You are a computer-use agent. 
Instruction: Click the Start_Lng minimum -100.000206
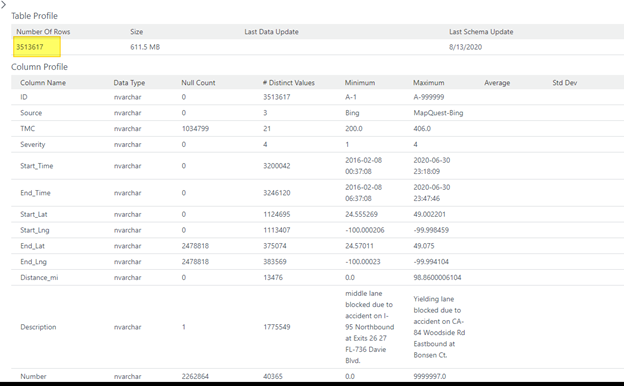pyautogui.click(x=365, y=230)
